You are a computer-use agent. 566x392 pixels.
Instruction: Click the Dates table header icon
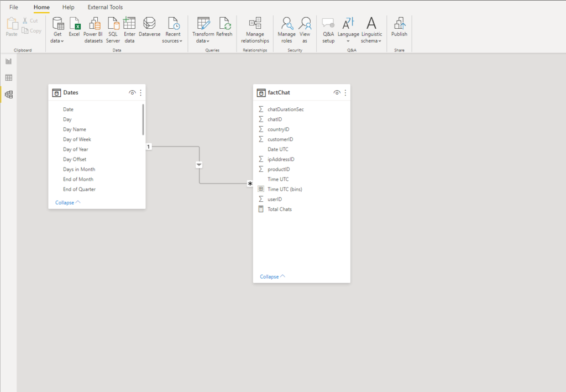click(x=57, y=93)
